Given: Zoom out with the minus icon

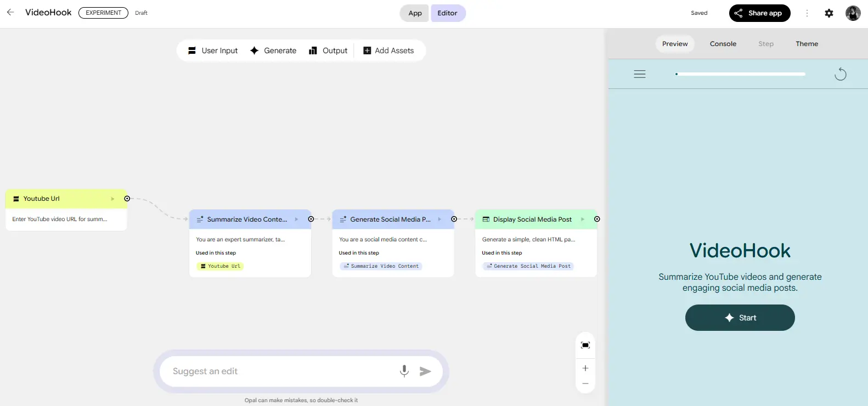Looking at the screenshot, I should 585,384.
